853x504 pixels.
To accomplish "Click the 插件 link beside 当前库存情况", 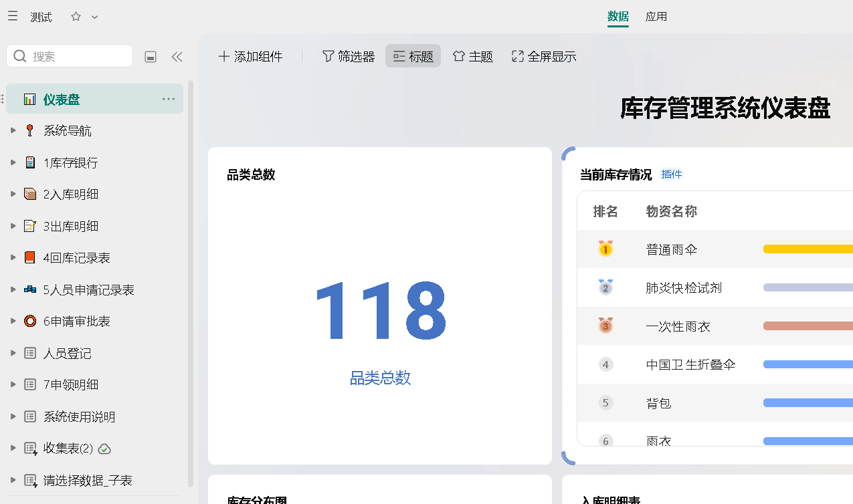I will (x=672, y=174).
